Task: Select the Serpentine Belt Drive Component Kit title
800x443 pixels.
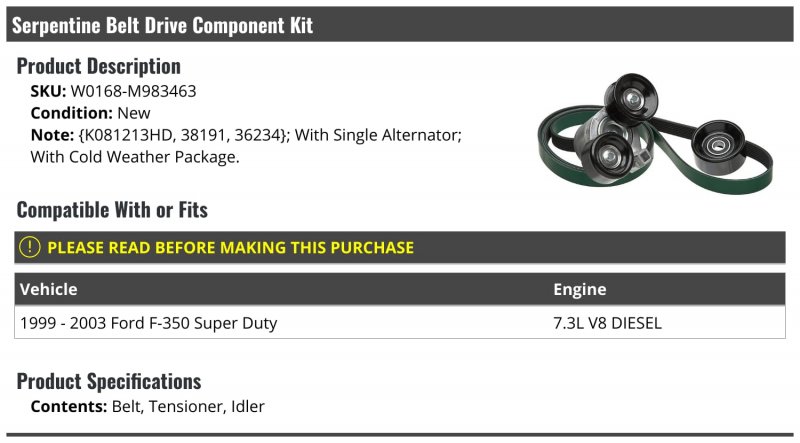Action: point(162,25)
